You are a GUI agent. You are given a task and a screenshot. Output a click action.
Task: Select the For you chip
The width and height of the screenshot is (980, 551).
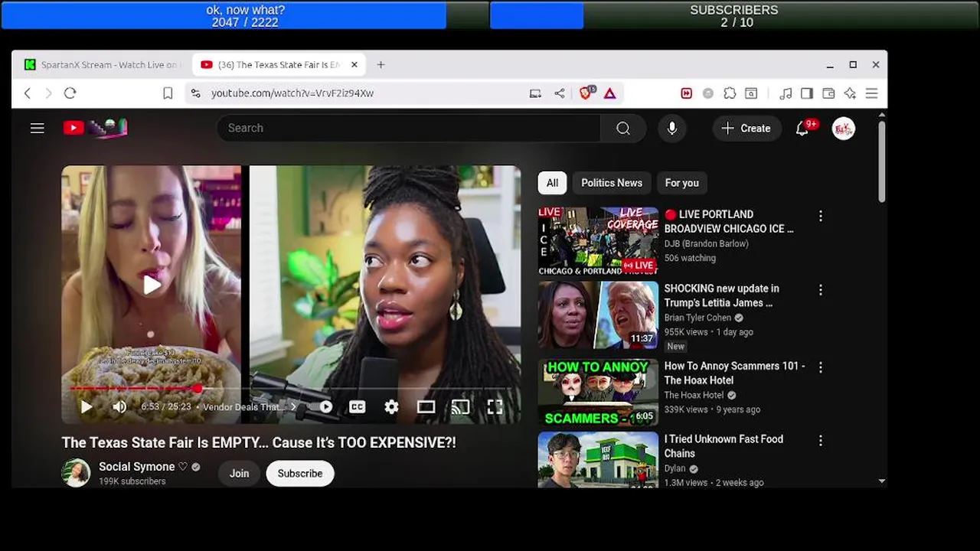(681, 183)
